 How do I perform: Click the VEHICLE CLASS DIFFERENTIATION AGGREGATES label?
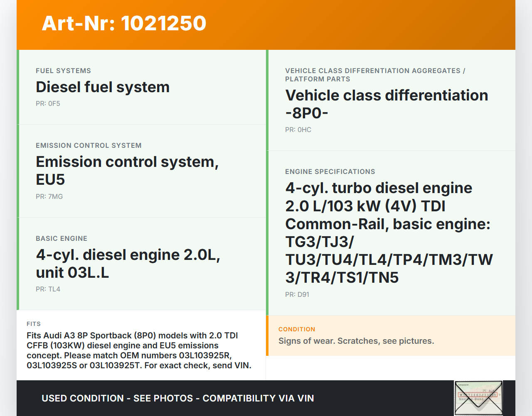[x=375, y=75]
